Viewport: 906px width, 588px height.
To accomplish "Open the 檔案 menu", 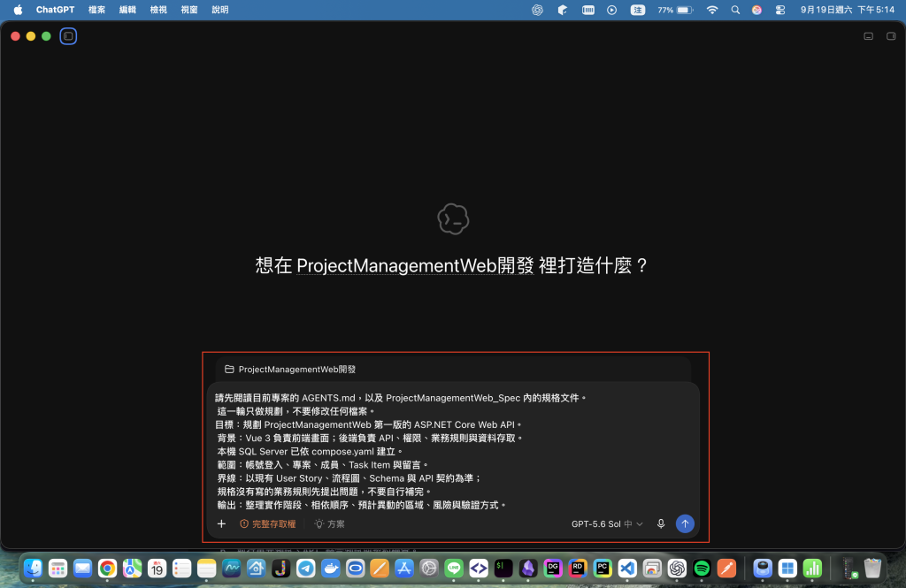I will coord(96,10).
